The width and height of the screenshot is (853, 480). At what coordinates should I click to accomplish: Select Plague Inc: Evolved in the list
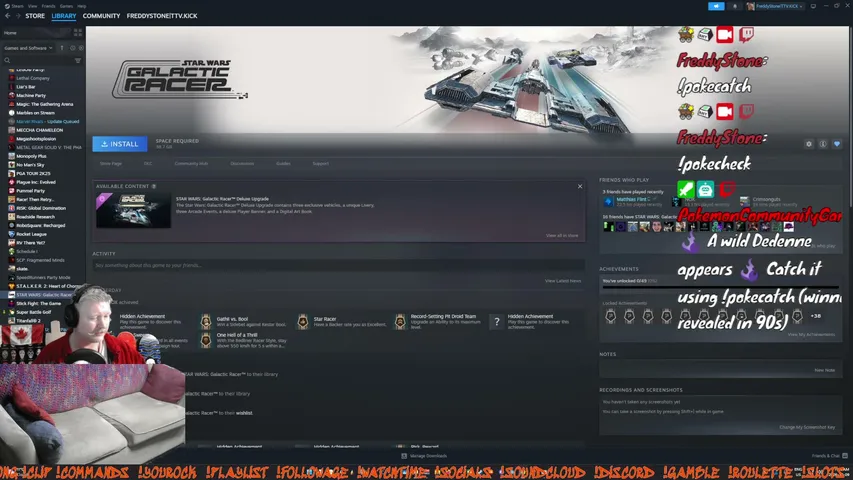[x=36, y=182]
